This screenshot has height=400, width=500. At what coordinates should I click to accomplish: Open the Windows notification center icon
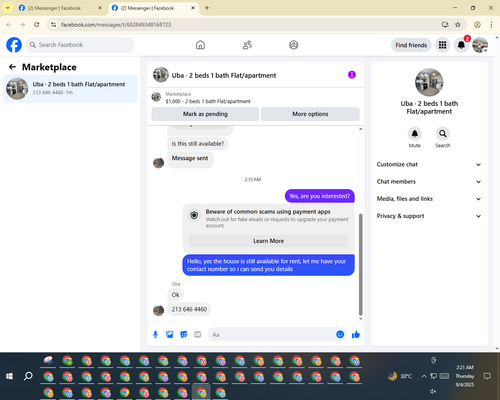tap(487, 376)
